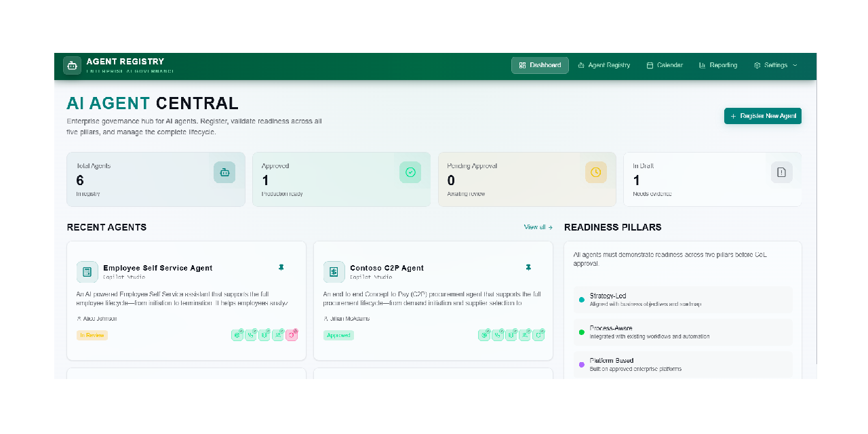
Task: Select the Platform Based pillar row
Action: point(683,365)
